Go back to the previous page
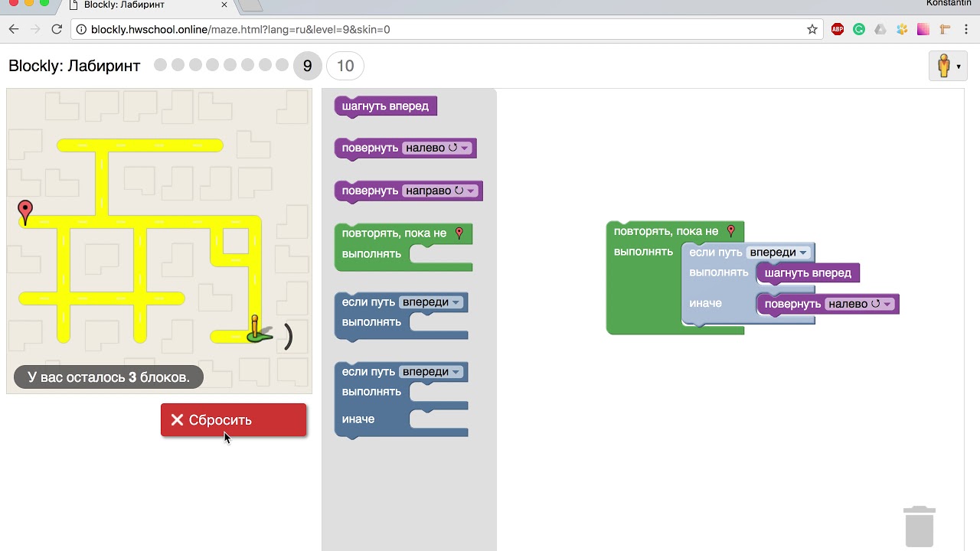980x551 pixels. pyautogui.click(x=14, y=29)
